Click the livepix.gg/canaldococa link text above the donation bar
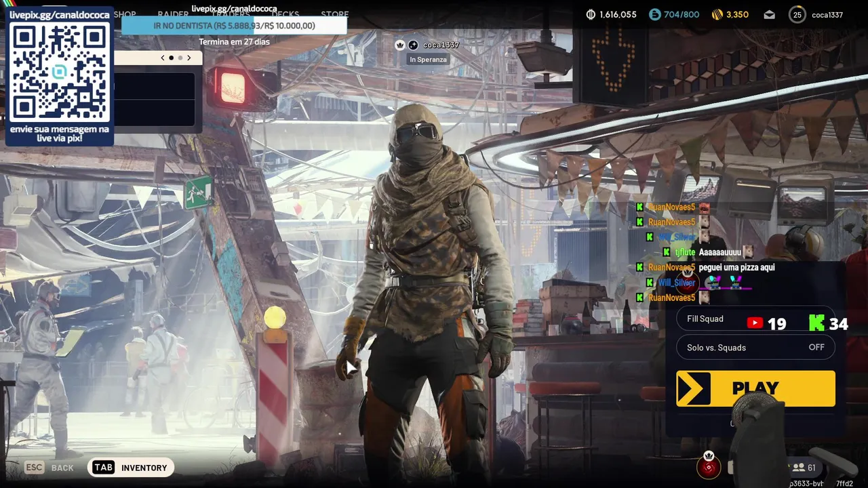Image resolution: width=868 pixels, height=488 pixels. 234,9
